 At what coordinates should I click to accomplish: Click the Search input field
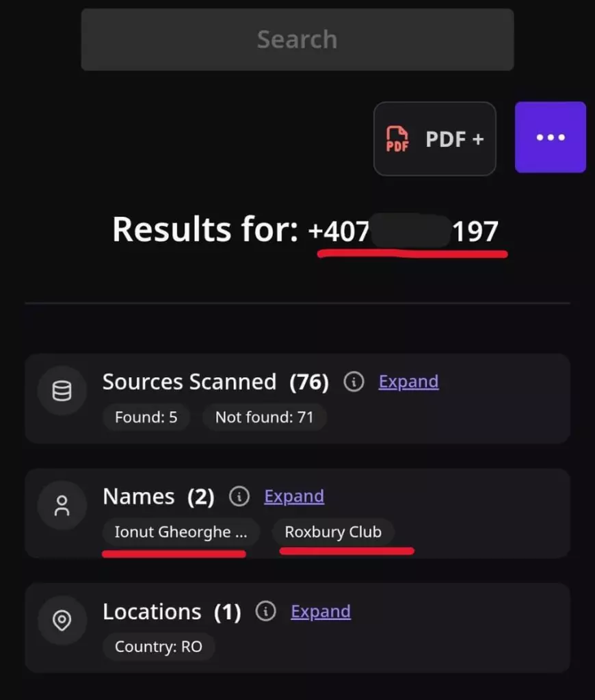click(297, 40)
